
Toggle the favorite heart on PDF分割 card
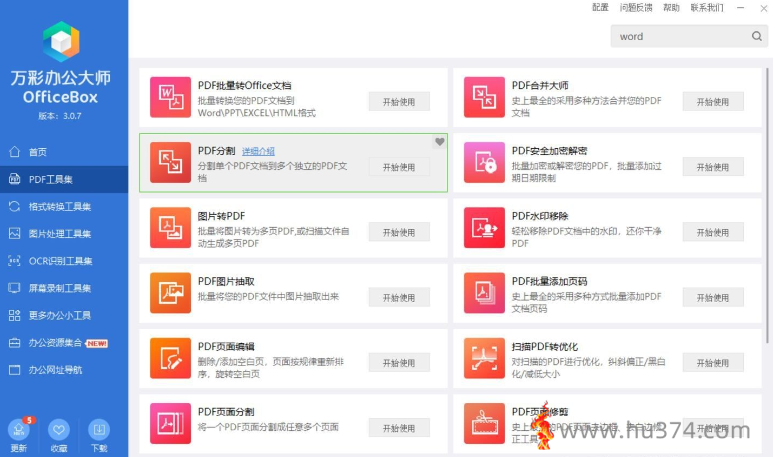(439, 142)
